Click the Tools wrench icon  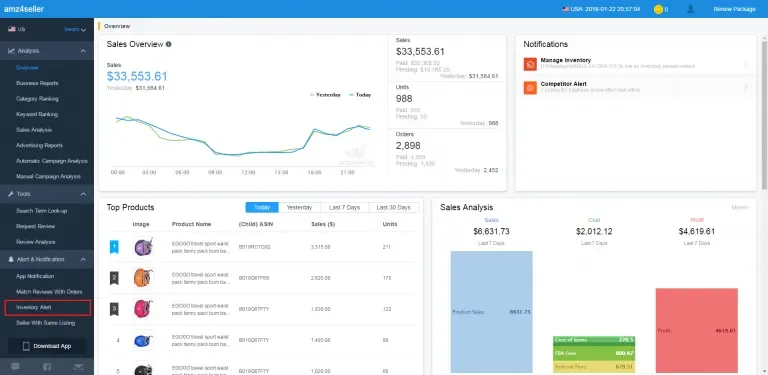(x=11, y=194)
